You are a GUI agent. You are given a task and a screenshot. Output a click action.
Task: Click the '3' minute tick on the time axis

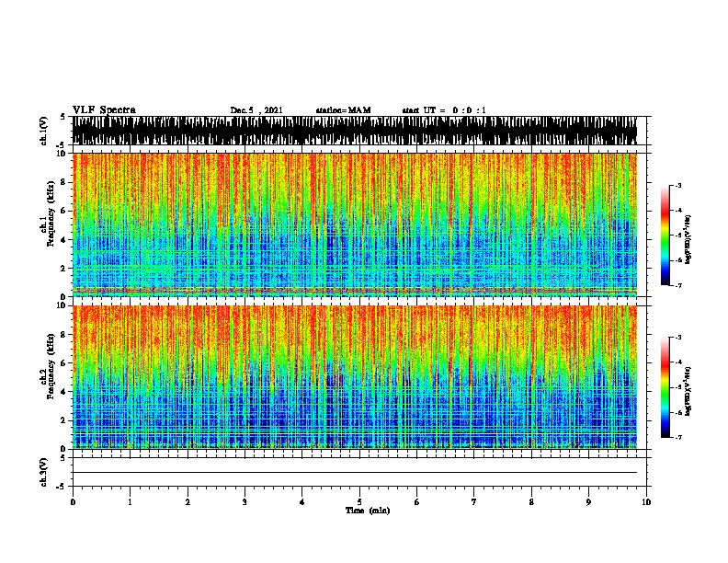pos(245,502)
